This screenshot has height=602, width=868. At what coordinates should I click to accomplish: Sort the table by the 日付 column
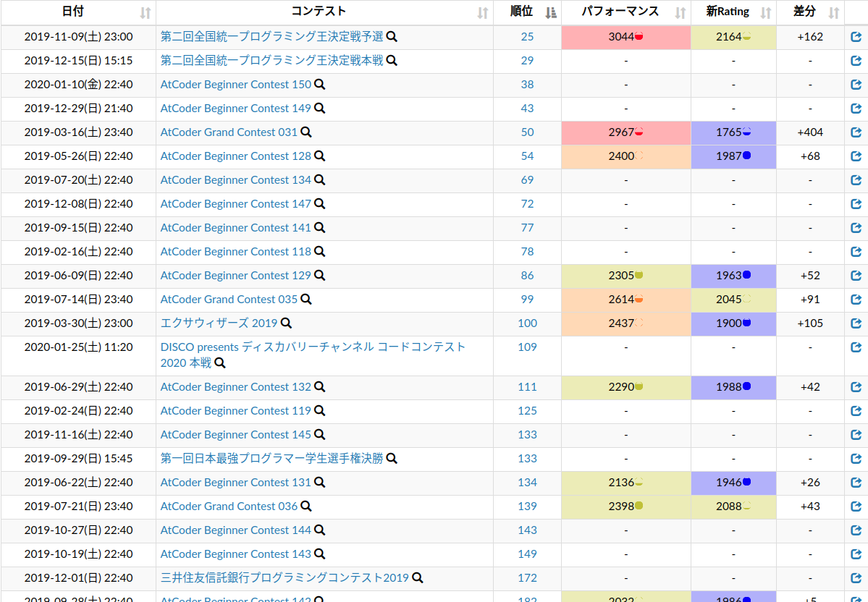click(x=79, y=12)
